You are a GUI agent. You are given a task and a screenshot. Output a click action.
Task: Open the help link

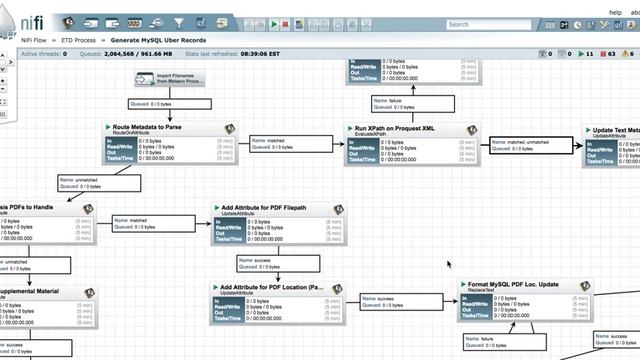615,13
